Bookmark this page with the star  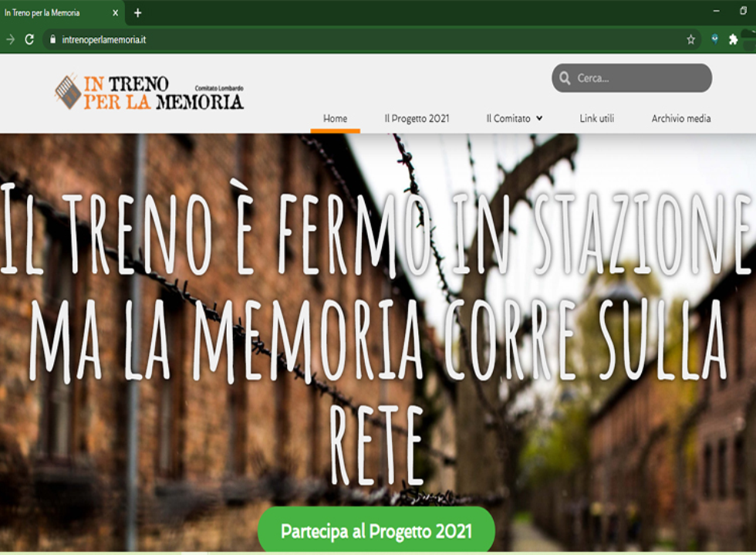click(691, 39)
